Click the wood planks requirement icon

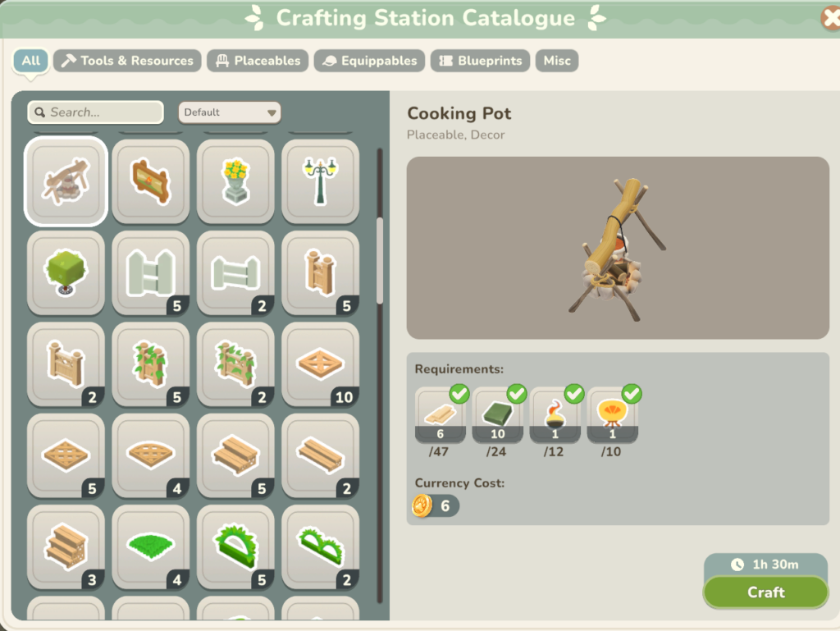441,414
